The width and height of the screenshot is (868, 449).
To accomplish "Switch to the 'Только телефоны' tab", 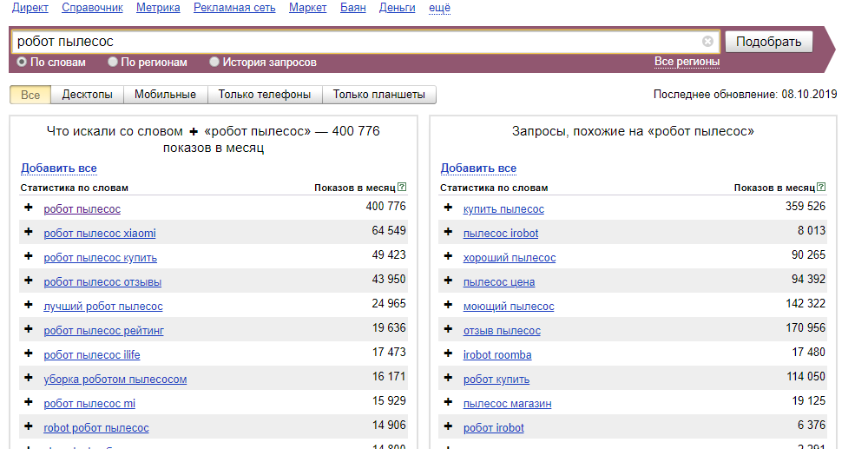I will point(265,95).
